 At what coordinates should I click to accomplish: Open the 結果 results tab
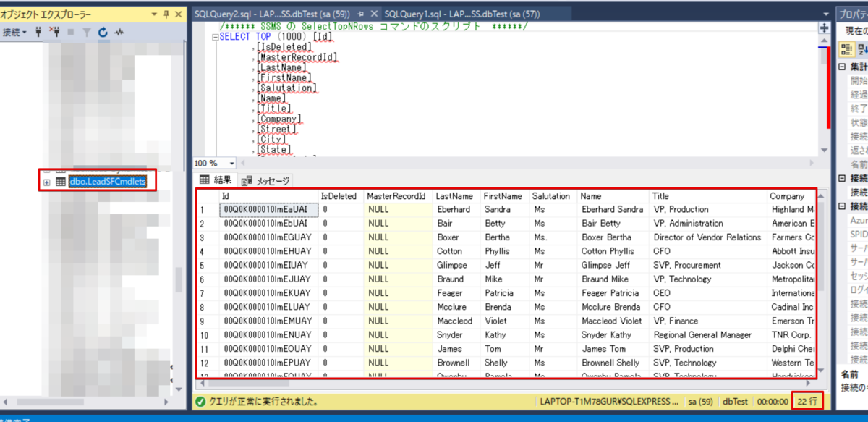[x=215, y=180]
